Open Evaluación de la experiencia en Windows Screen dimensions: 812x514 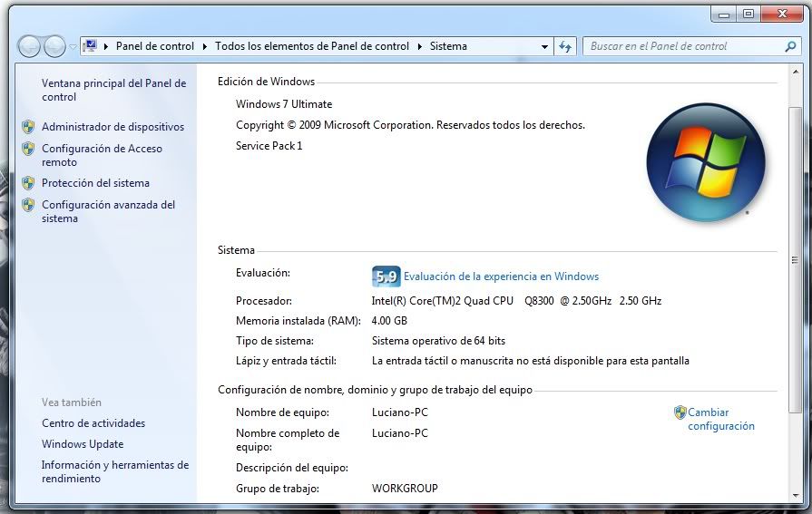[x=501, y=276]
